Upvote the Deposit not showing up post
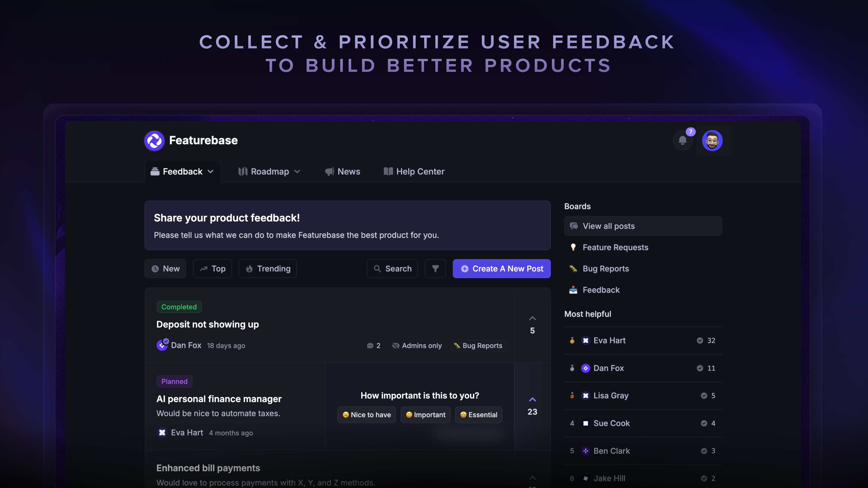Screen dimensions: 868x488 [532, 319]
